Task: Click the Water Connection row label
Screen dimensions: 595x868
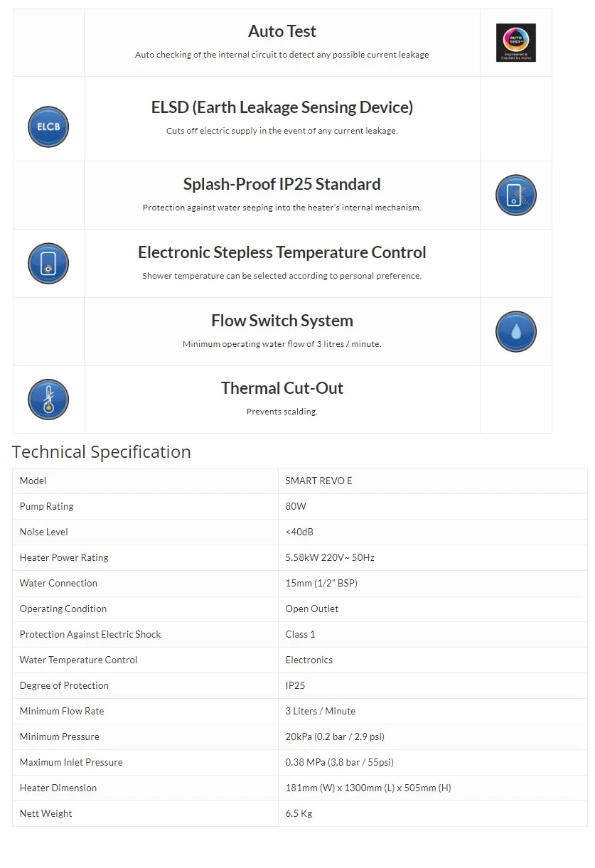Action: 58,583
